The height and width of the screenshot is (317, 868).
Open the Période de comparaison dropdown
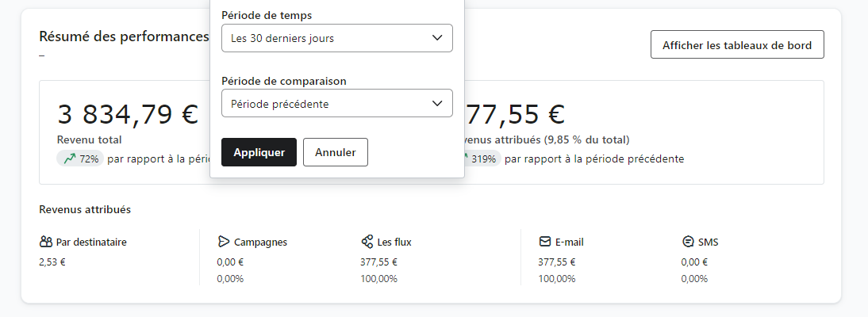pyautogui.click(x=337, y=104)
